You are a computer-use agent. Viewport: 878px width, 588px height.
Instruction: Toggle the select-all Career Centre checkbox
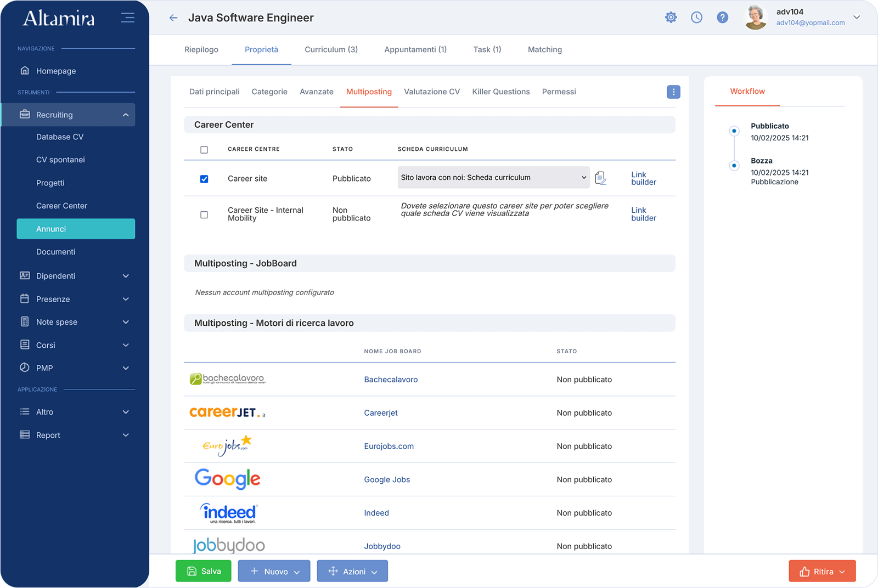coord(204,150)
